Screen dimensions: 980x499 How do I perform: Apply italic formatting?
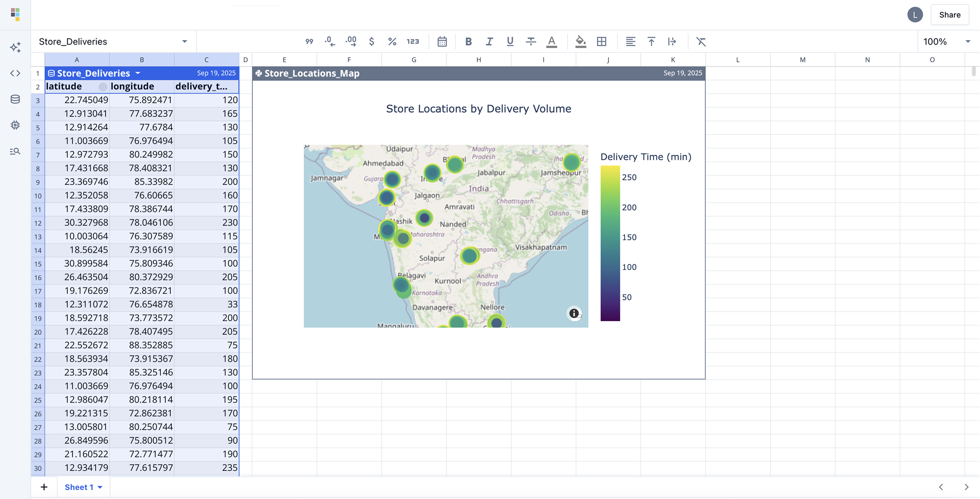pyautogui.click(x=489, y=41)
